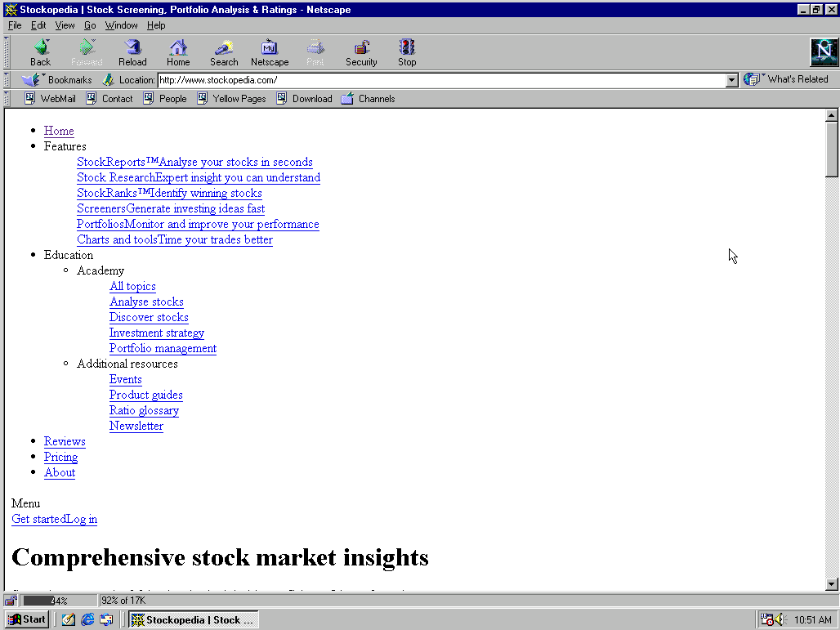Image resolution: width=840 pixels, height=630 pixels.
Task: Open the Get startedLog in link
Action: [54, 519]
